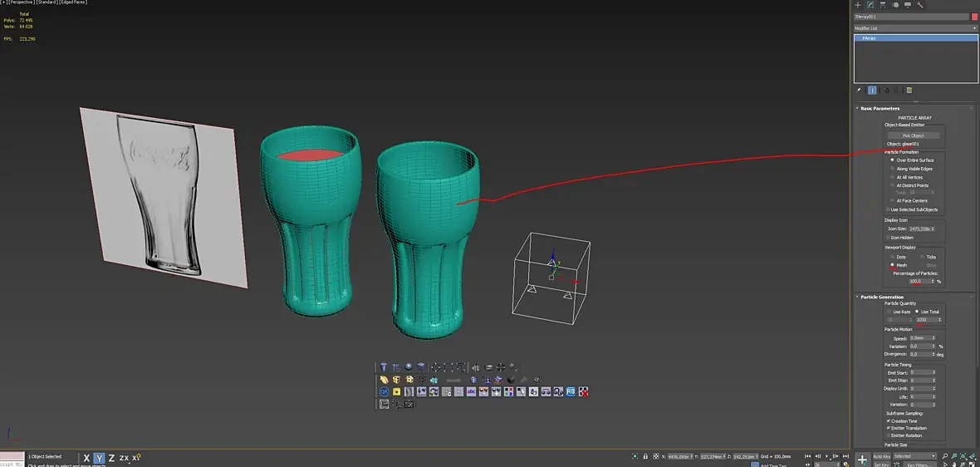Image resolution: width=980 pixels, height=467 pixels.
Task: Click the object color swatch beside PArray001
Action: [973, 17]
